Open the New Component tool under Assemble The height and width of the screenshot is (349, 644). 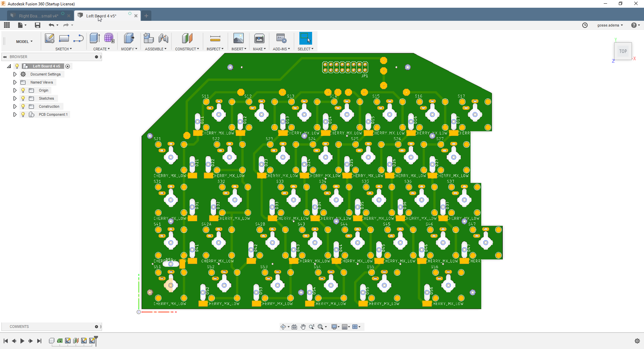pyautogui.click(x=149, y=38)
